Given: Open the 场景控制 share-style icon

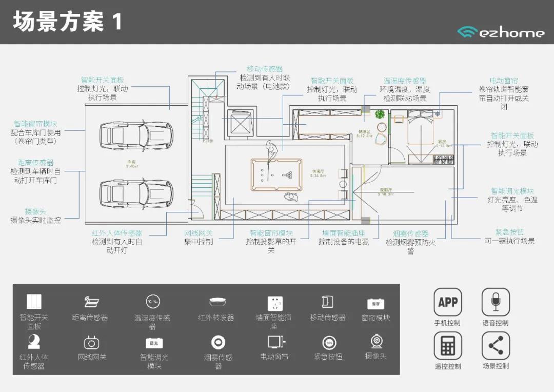Looking at the screenshot, I should pos(495,345).
